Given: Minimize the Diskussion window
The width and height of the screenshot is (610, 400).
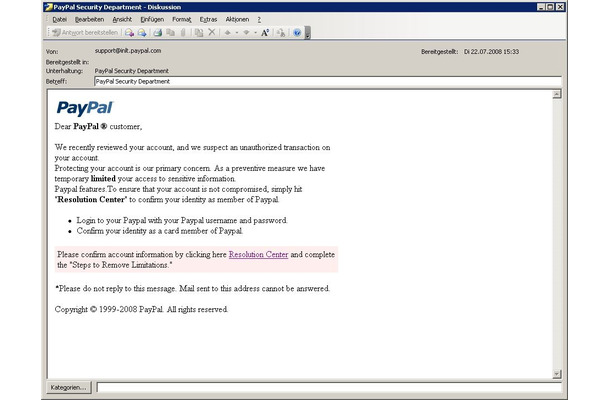Looking at the screenshot, I should 541,7.
